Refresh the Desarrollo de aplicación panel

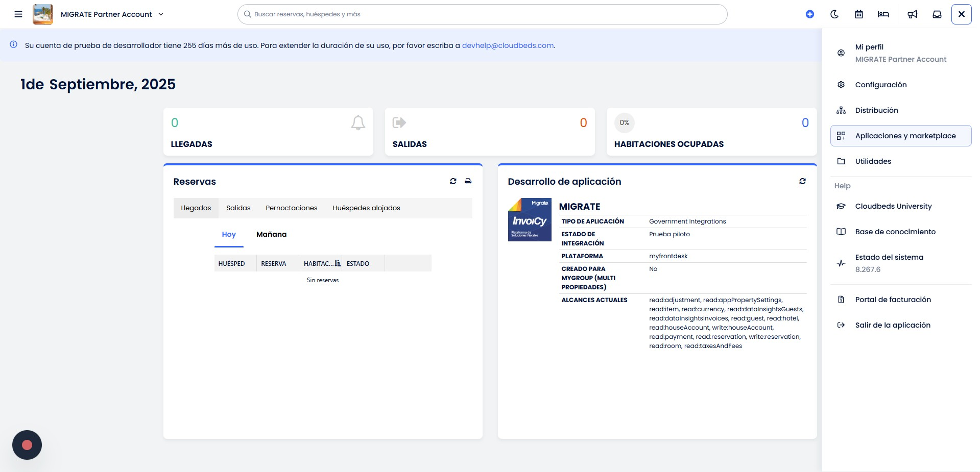tap(802, 181)
